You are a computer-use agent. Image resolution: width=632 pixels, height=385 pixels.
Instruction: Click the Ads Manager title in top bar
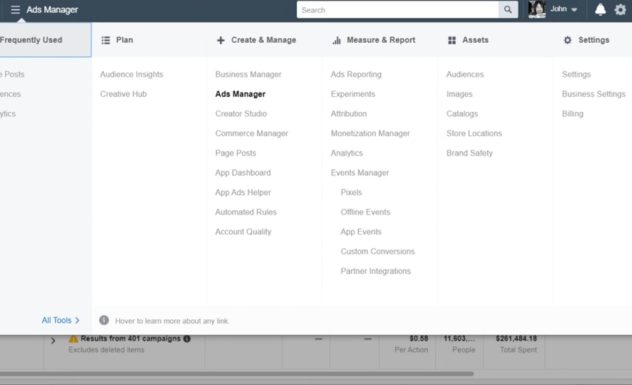click(x=52, y=10)
